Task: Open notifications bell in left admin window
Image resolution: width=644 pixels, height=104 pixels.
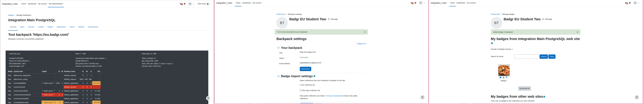Action: pos(181,4)
